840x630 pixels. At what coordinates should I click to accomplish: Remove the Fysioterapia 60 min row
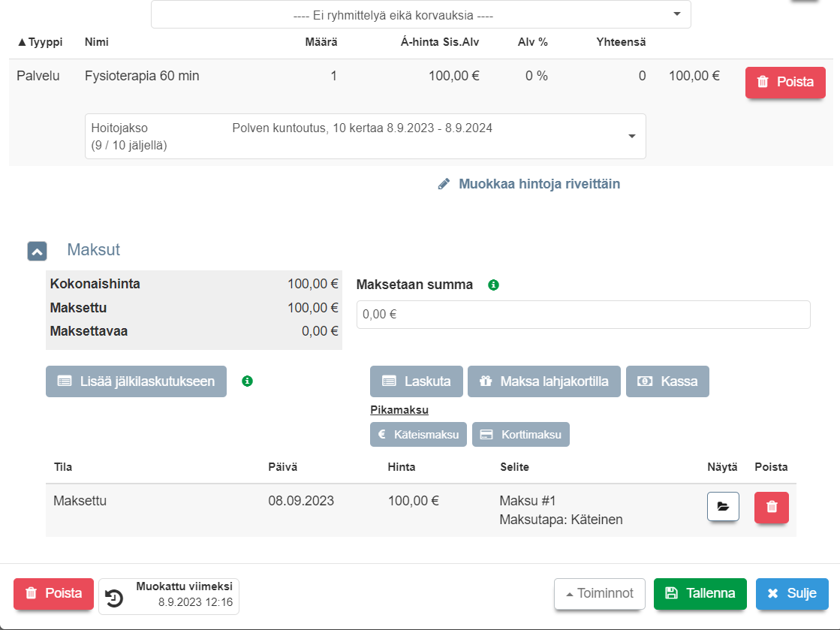tap(784, 83)
